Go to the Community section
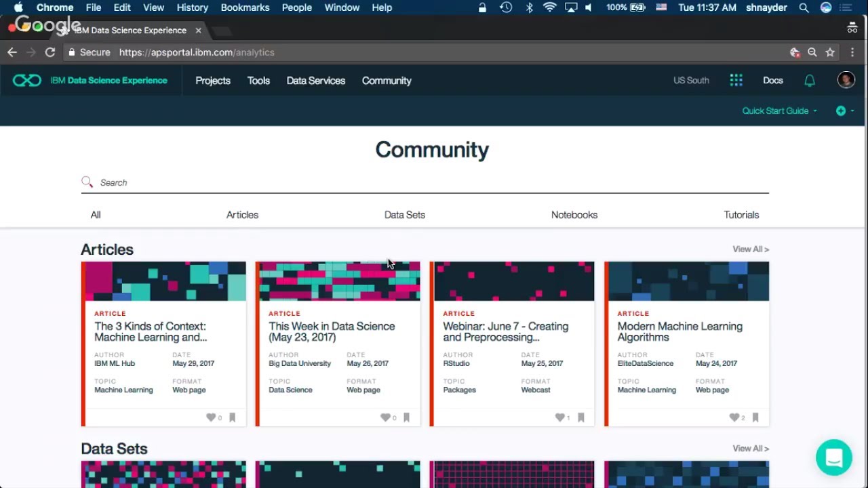868x488 pixels. (387, 81)
